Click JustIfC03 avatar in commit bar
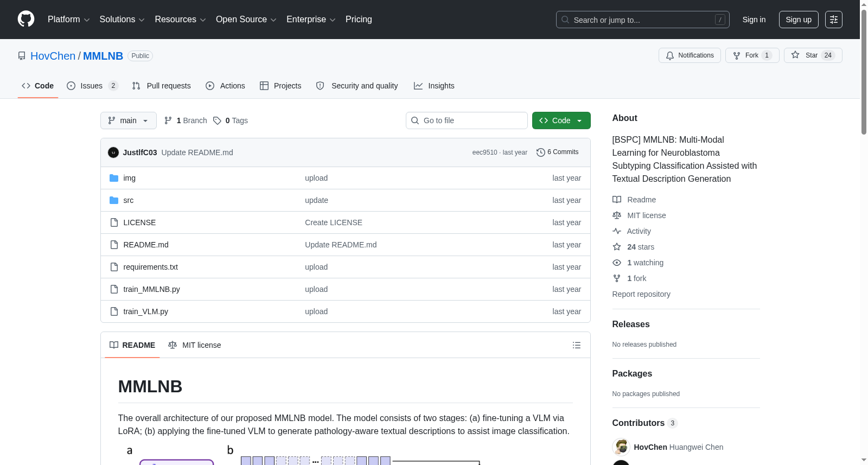The width and height of the screenshot is (868, 465). pos(113,152)
